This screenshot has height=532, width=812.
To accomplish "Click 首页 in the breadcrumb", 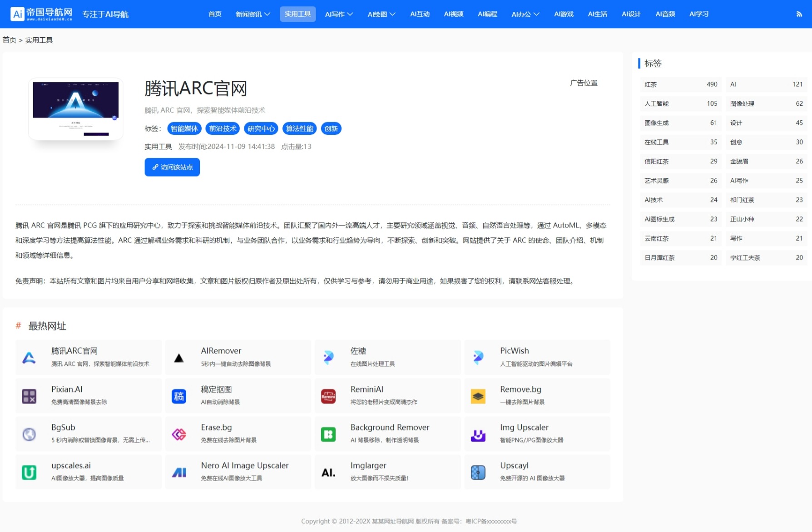I will point(9,40).
